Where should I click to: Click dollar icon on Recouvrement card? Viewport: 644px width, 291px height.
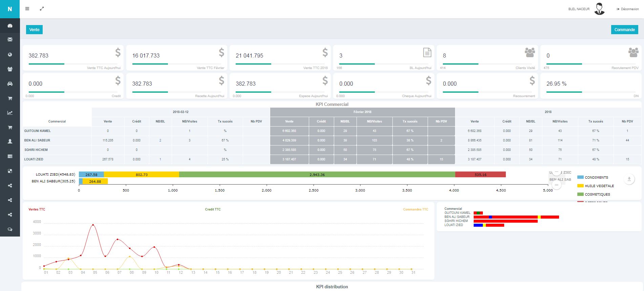coord(532,81)
